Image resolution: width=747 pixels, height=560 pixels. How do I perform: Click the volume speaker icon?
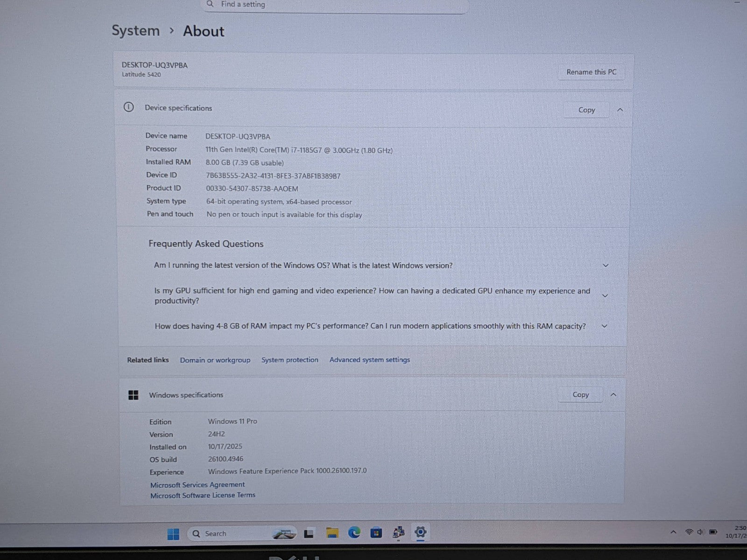tap(700, 532)
